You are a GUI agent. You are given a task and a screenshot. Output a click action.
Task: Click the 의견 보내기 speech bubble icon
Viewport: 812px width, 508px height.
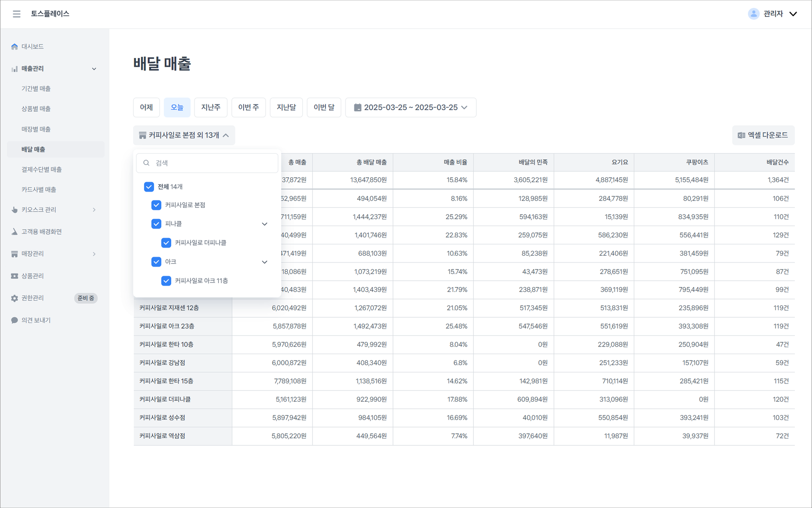[15, 320]
